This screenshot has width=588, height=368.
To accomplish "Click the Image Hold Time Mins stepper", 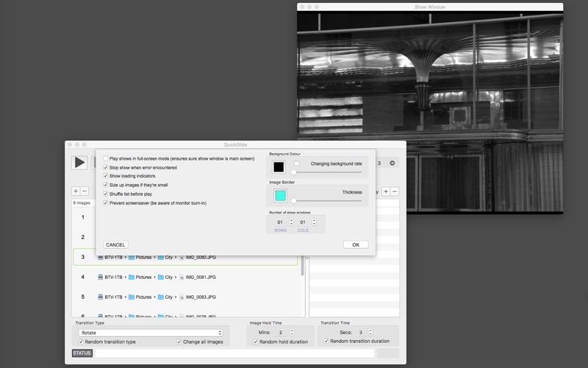I will tap(291, 333).
